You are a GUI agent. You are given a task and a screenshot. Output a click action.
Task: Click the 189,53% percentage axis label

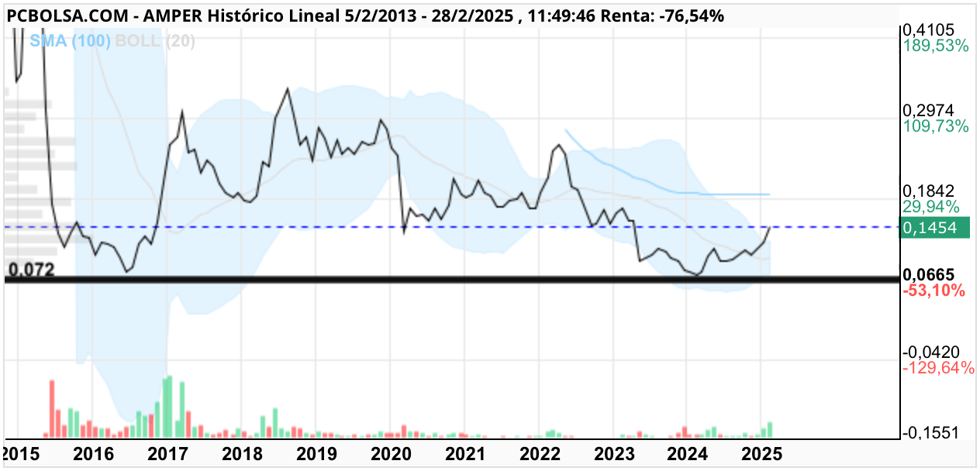click(x=936, y=45)
